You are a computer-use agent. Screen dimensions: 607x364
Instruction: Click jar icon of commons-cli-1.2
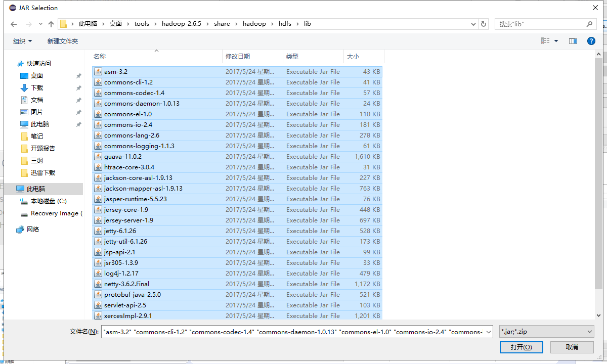(98, 82)
